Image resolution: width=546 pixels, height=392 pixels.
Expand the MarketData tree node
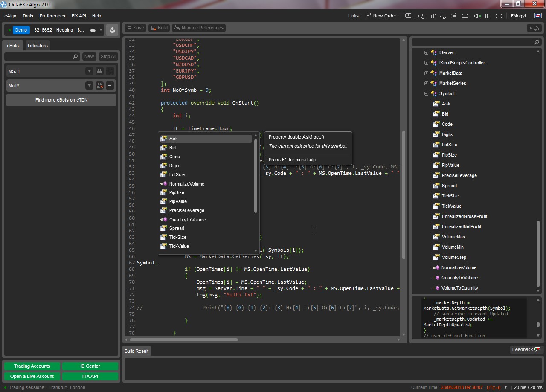(x=426, y=73)
